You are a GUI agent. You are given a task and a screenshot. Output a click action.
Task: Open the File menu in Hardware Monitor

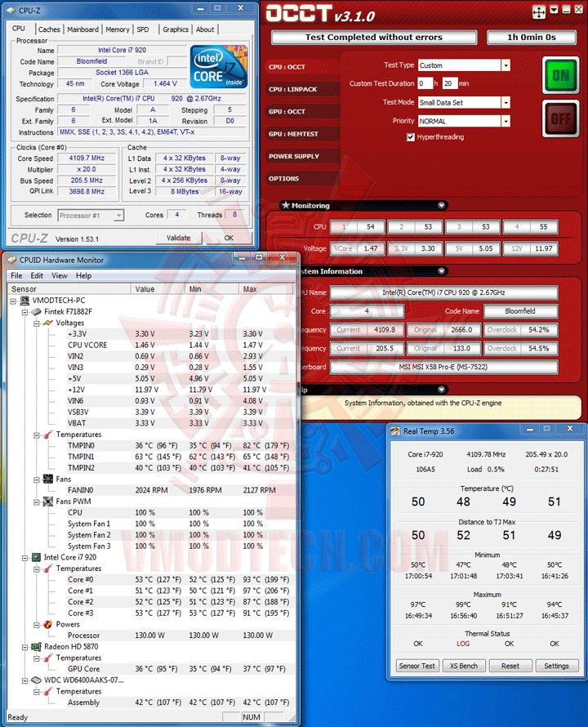pos(16,276)
